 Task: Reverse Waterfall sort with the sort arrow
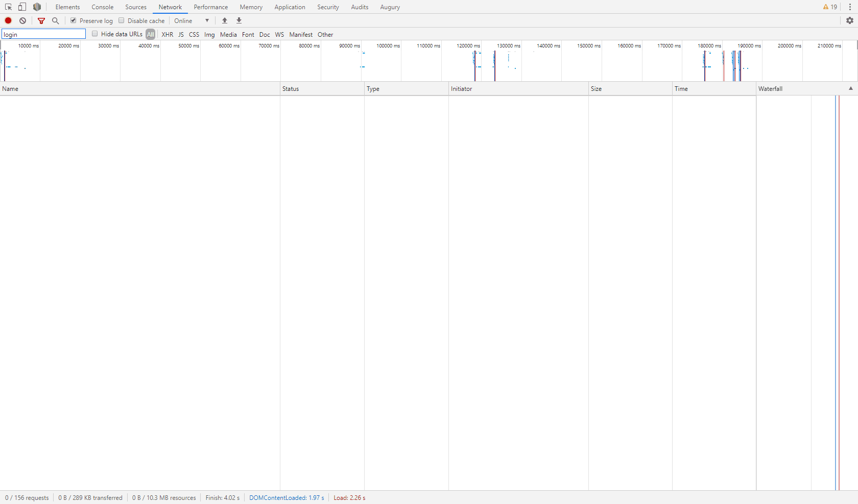(850, 88)
